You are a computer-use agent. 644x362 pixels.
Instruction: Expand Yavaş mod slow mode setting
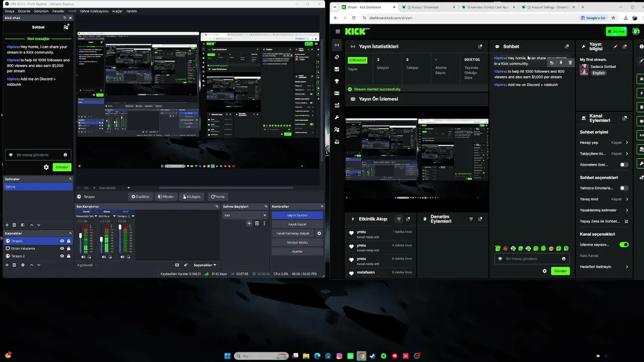click(627, 199)
